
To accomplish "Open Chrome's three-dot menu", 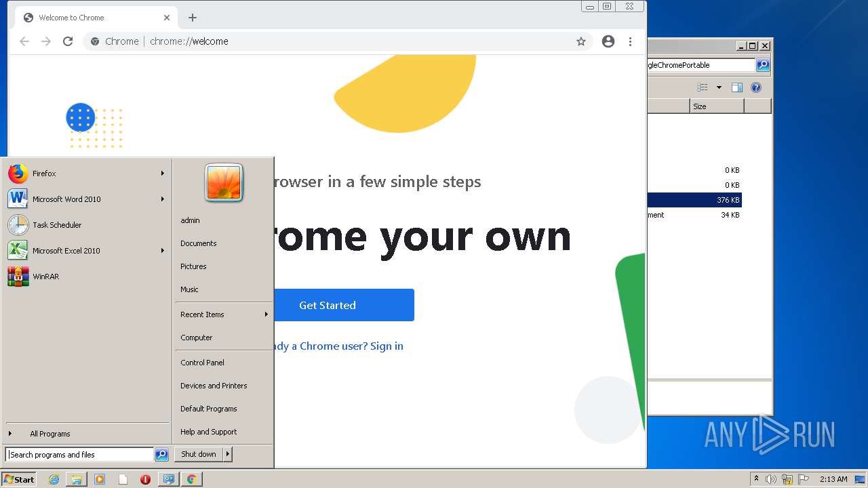I will [x=630, y=41].
